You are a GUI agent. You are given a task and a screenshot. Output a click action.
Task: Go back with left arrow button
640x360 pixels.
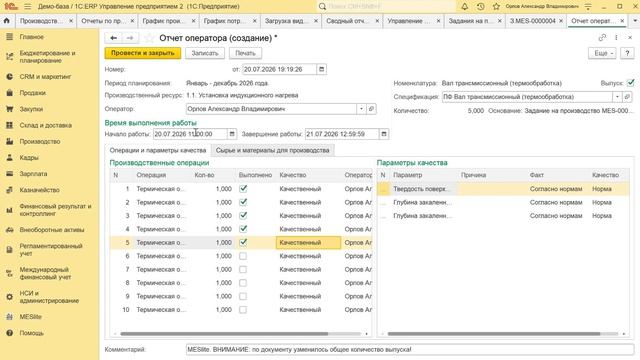click(113, 38)
